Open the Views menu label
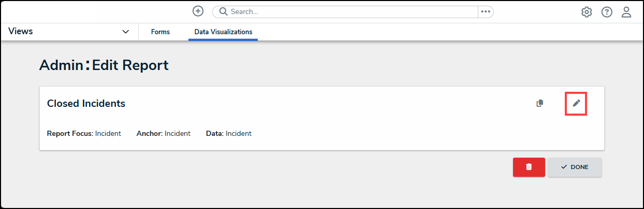This screenshot has width=644, height=209. tap(21, 31)
